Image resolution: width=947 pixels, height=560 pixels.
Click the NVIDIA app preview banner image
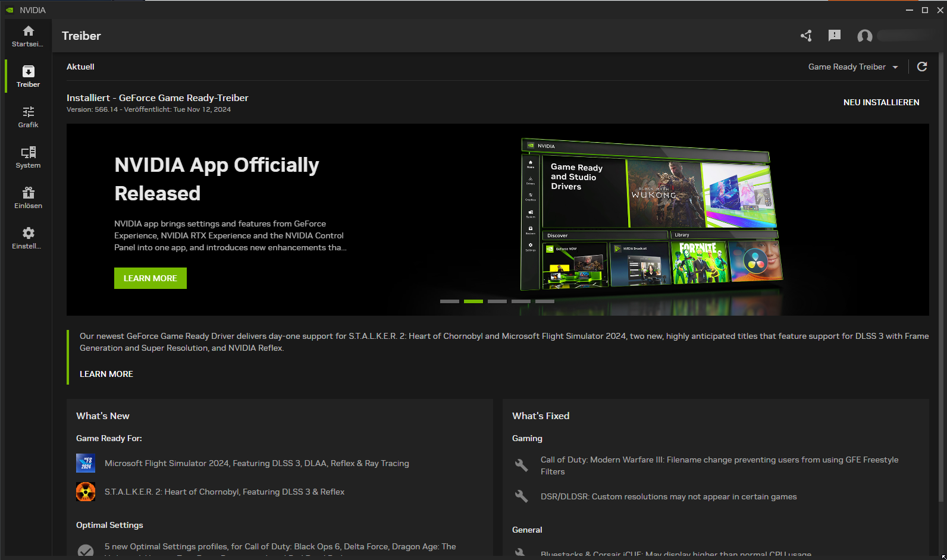point(651,214)
